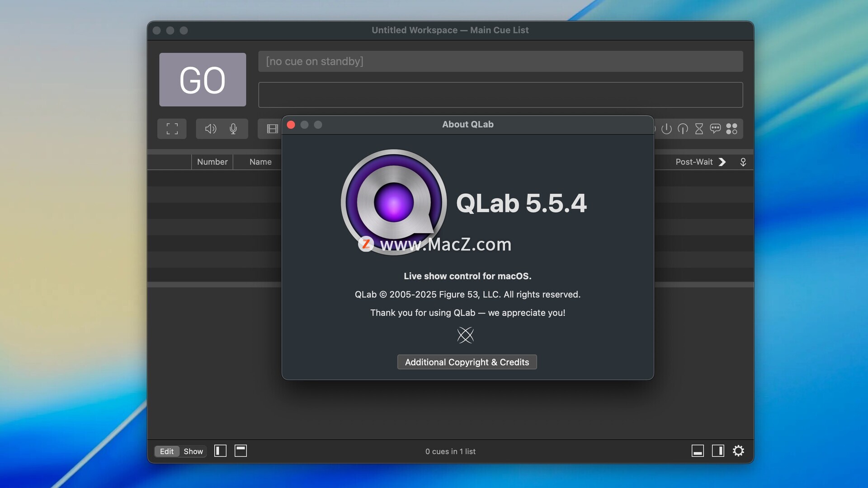This screenshot has height=488, width=868.
Task: Add a Mic cue with microphone icon
Action: coord(233,129)
